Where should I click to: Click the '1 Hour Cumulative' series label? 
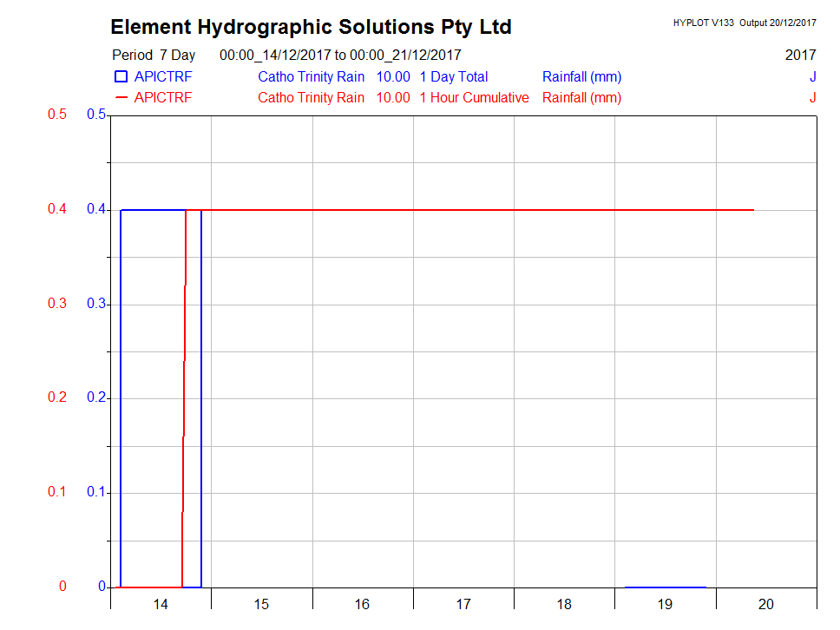474,98
